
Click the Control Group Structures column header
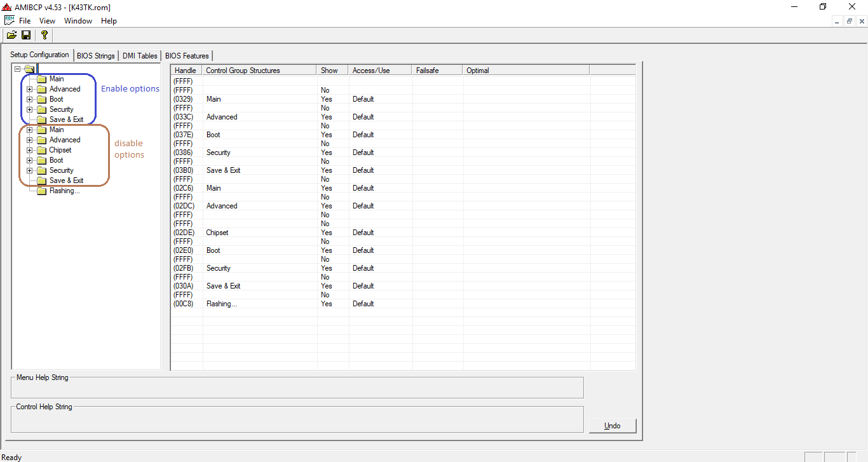pos(260,70)
